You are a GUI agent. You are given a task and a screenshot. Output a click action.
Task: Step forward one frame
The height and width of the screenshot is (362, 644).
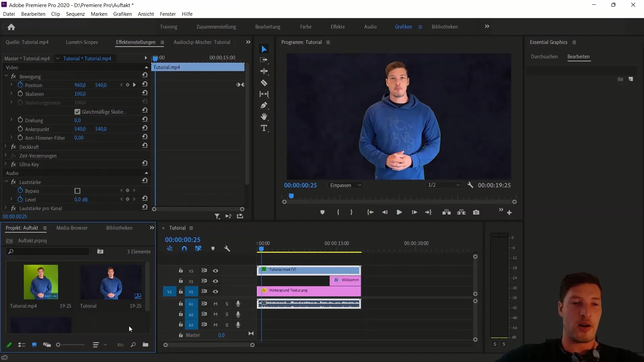click(x=414, y=213)
